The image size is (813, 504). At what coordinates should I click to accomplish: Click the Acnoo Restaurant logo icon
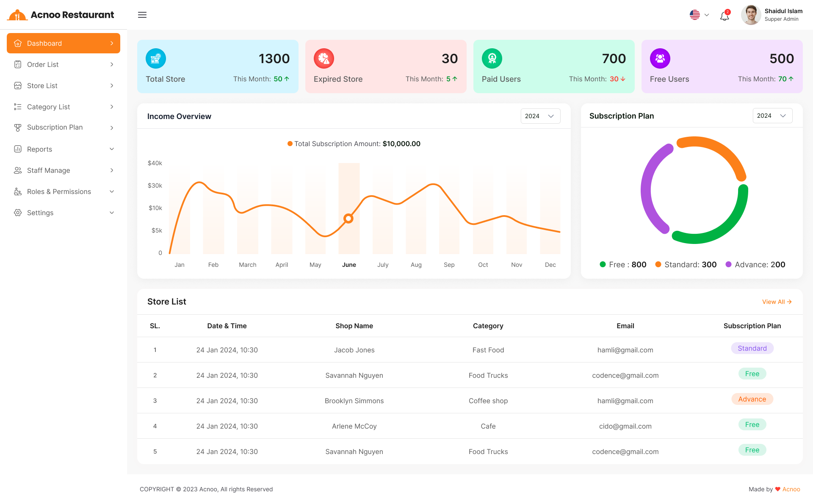point(17,15)
